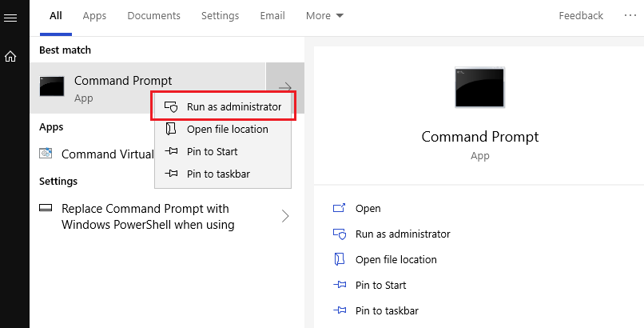This screenshot has width=644, height=328.
Task: Click Open in the right panel
Action: [368, 208]
